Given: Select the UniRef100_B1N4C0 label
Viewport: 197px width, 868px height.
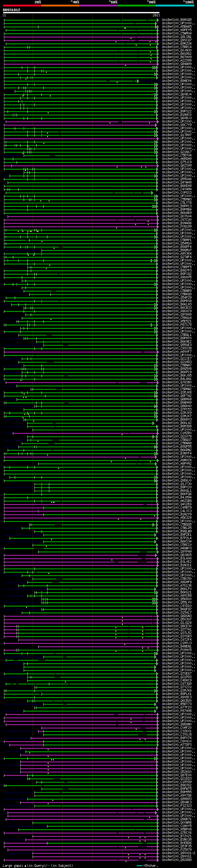Looking at the screenshot, I should [177, 115].
